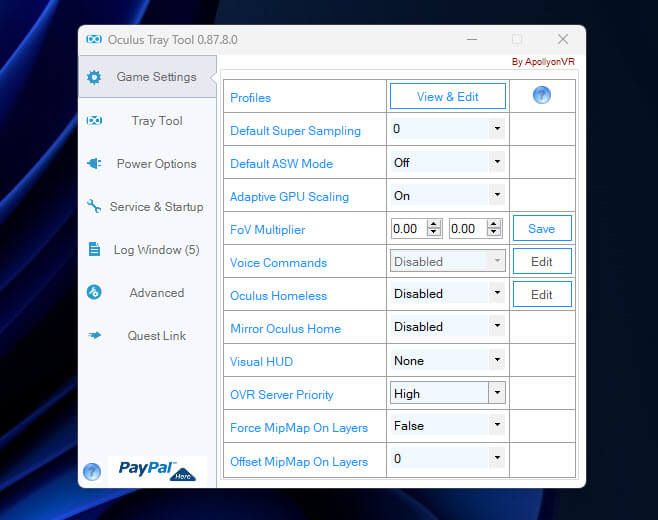658x520 pixels.
Task: Click the By ApollyonVR credit text
Action: (543, 62)
